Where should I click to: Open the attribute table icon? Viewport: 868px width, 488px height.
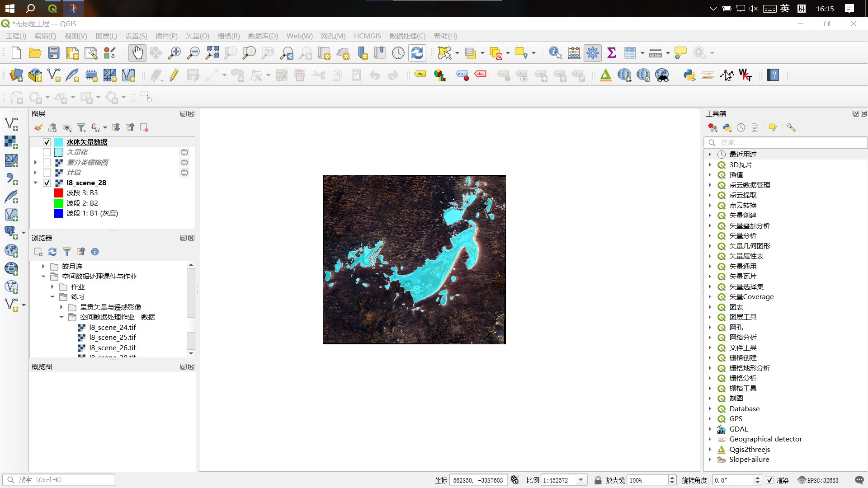pos(630,53)
